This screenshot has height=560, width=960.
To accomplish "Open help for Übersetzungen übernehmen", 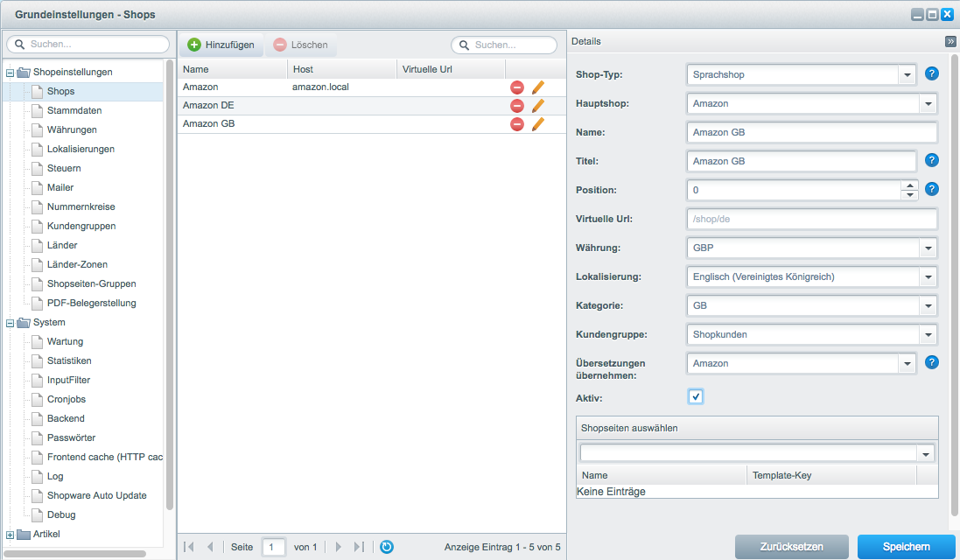I will click(x=931, y=363).
